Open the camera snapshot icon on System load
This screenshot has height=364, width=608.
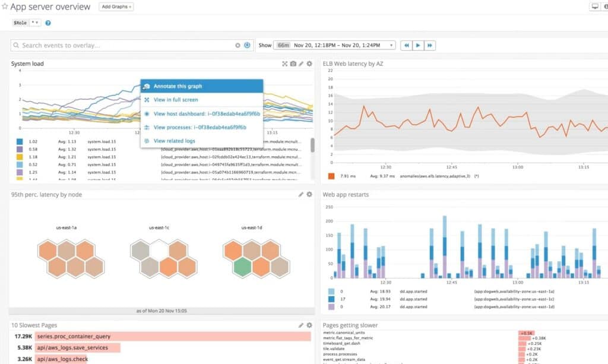(x=293, y=64)
